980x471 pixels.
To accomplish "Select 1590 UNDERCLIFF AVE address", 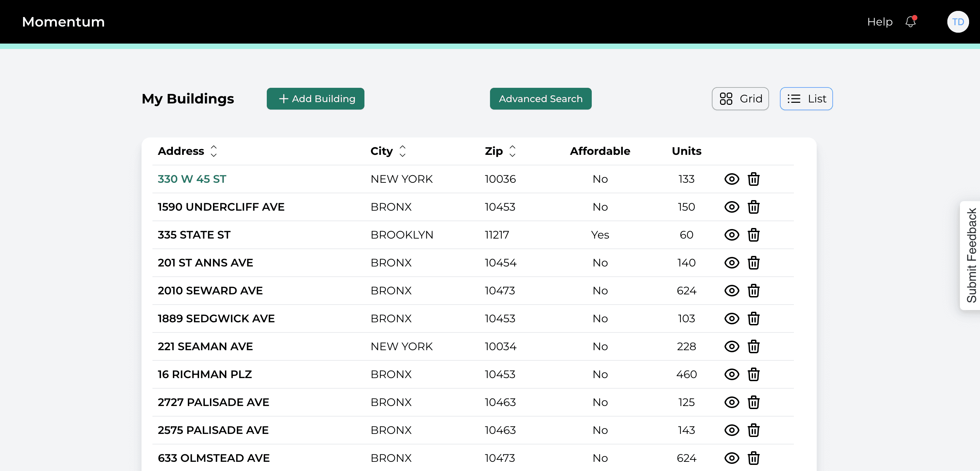I will coord(221,207).
